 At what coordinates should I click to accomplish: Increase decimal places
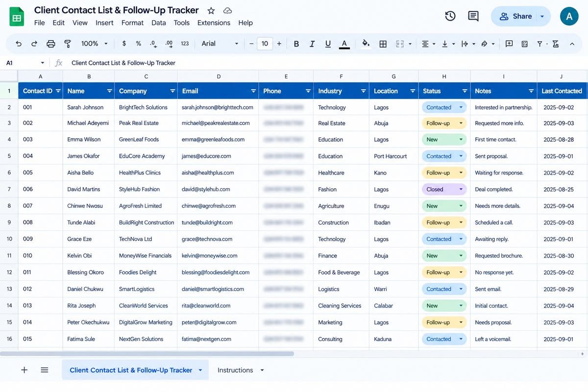coord(169,44)
